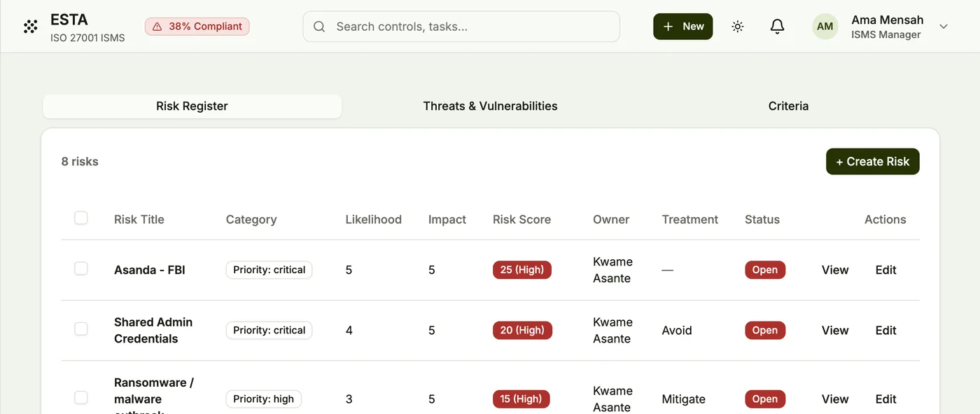Expand the user menu chevron
The width and height of the screenshot is (980, 414).
pos(943,27)
